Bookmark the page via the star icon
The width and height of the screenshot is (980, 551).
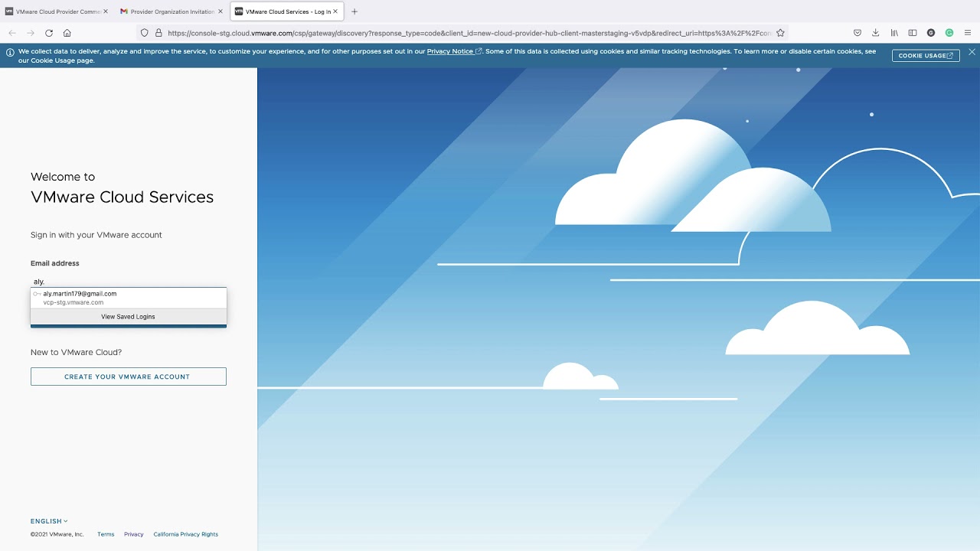click(x=780, y=33)
